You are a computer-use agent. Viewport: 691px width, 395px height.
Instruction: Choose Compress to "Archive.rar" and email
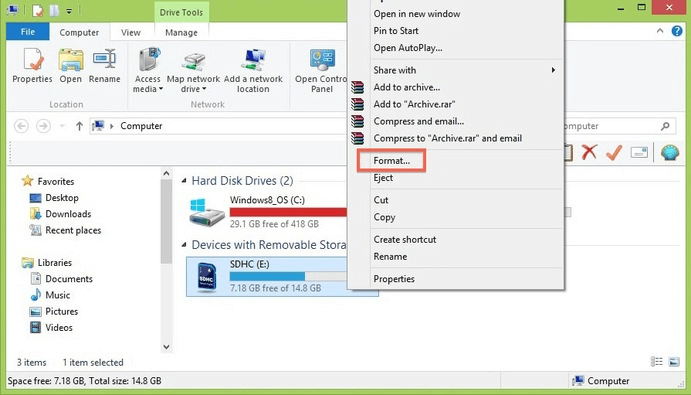point(448,138)
